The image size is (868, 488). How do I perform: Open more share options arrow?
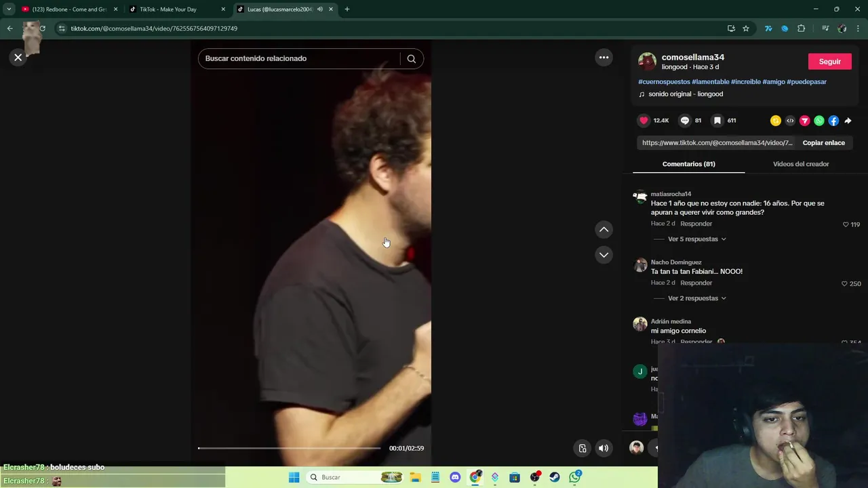coord(848,121)
